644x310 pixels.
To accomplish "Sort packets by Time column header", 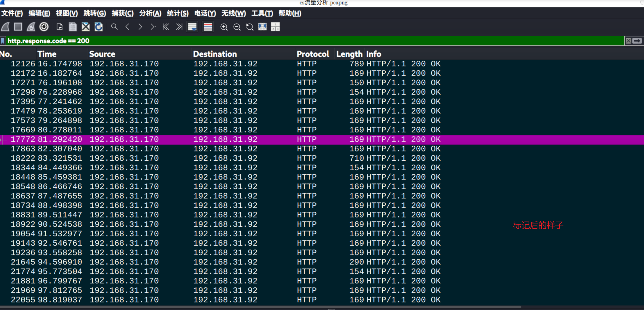I will pos(47,54).
